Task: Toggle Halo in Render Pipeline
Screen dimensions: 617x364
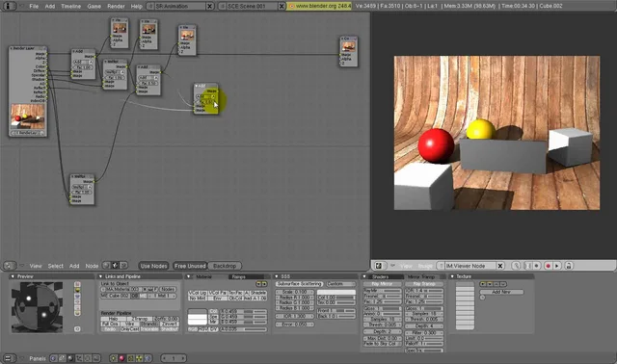Action: tap(114, 319)
